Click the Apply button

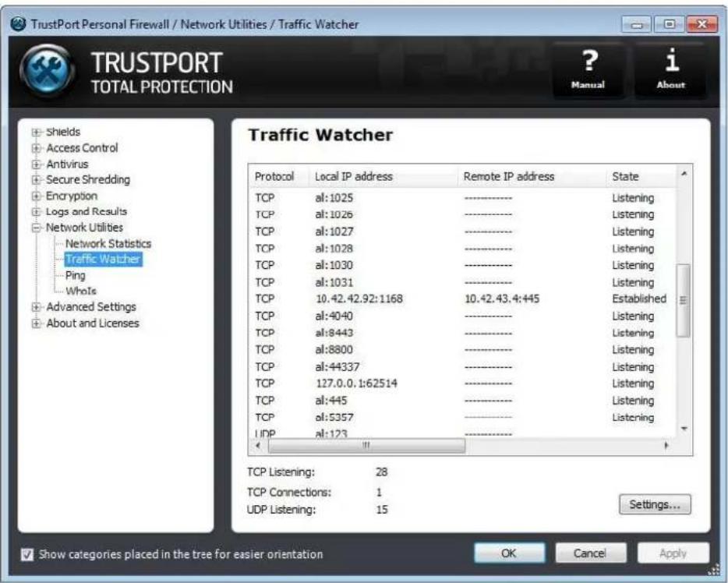tap(673, 553)
